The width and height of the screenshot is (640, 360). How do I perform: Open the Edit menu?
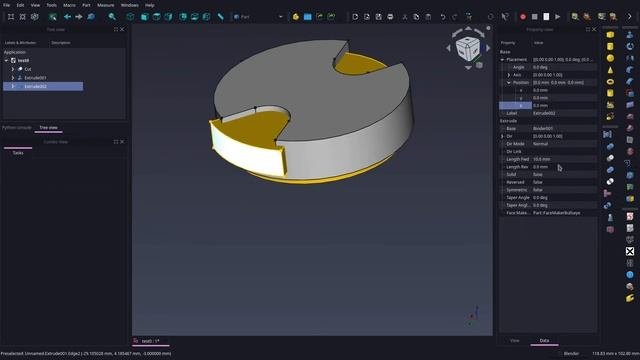[20, 5]
